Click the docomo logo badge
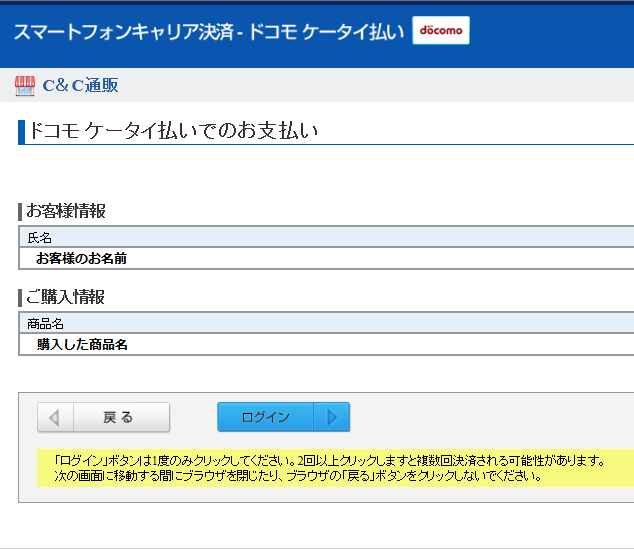This screenshot has height=549, width=634. 441,30
